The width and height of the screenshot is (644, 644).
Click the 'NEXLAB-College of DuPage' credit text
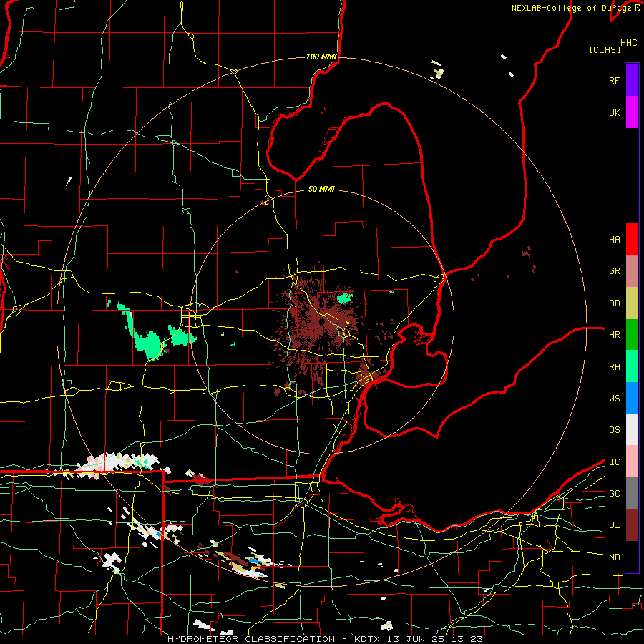coord(571,8)
